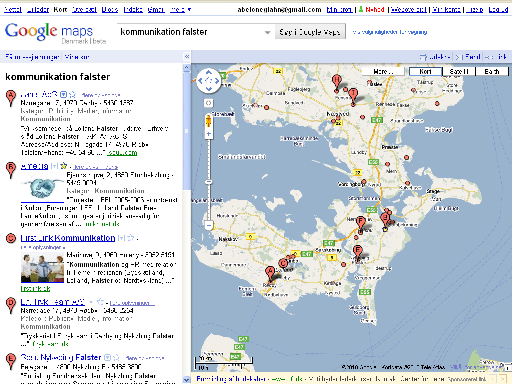Image resolution: width=512 pixels, height=384 pixels.
Task: Open the Få rutevejledning tab
Action: click(x=32, y=57)
